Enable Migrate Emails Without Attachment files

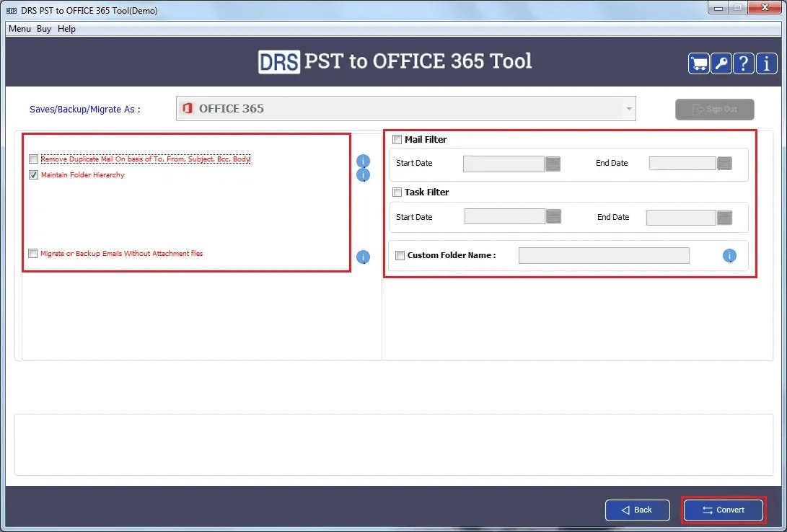click(x=33, y=253)
